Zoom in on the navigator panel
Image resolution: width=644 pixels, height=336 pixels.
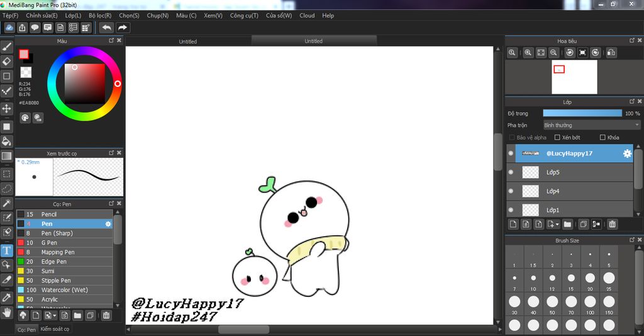pyautogui.click(x=528, y=53)
